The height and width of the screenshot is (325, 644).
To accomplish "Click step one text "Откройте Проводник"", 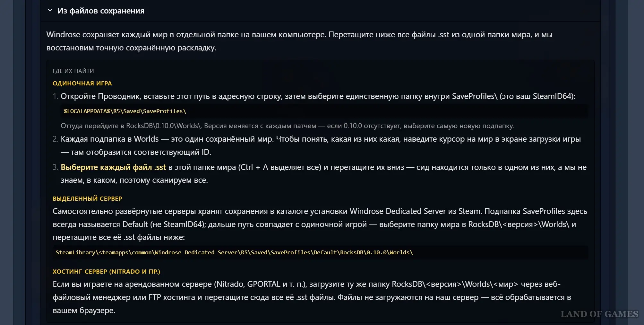I will click(318, 96).
